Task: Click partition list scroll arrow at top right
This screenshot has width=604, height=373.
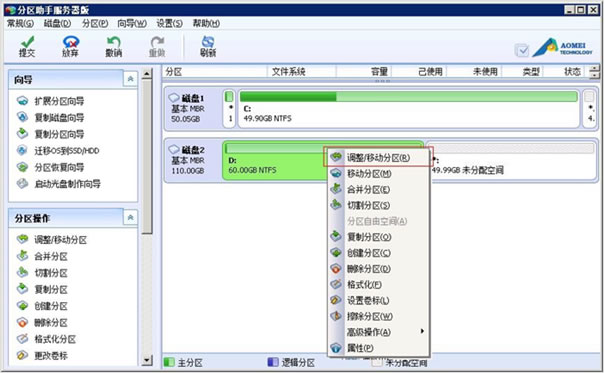Action: pos(594,72)
